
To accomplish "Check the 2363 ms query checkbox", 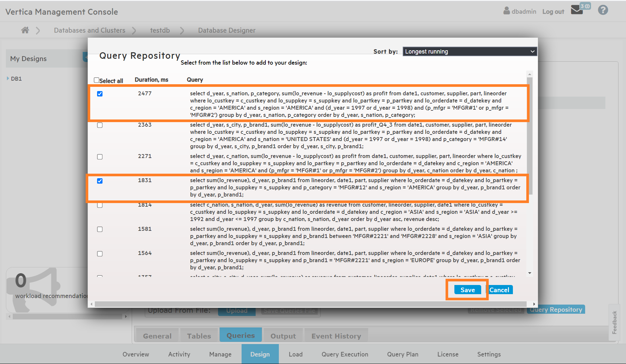I will coord(100,125).
